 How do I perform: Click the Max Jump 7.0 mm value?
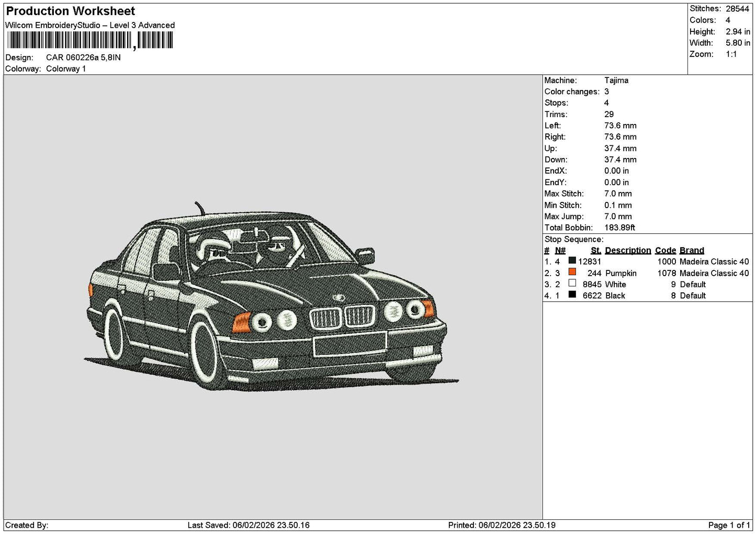618,217
